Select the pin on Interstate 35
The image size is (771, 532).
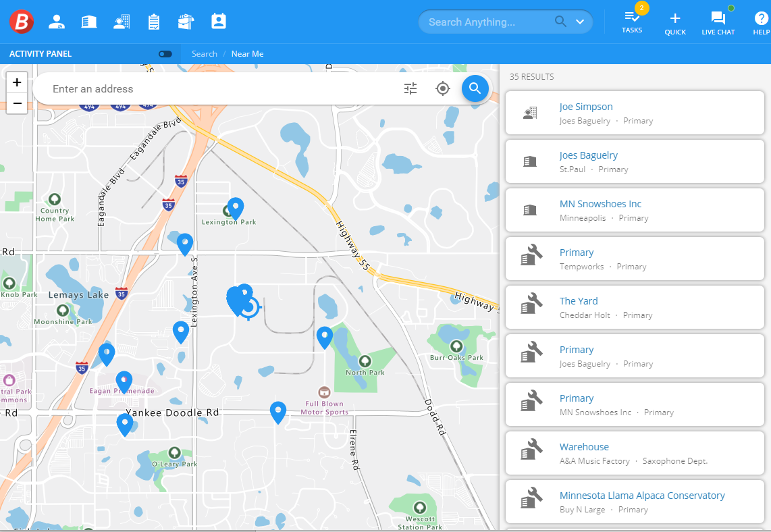pyautogui.click(x=107, y=354)
